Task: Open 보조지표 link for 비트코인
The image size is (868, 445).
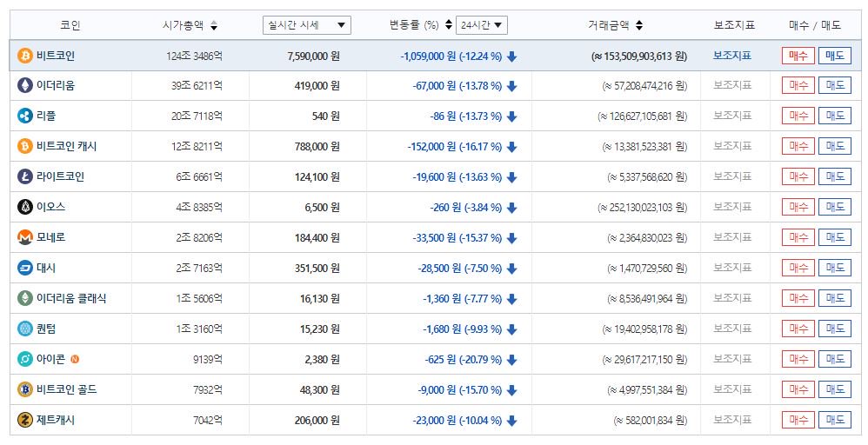Action: 731,56
